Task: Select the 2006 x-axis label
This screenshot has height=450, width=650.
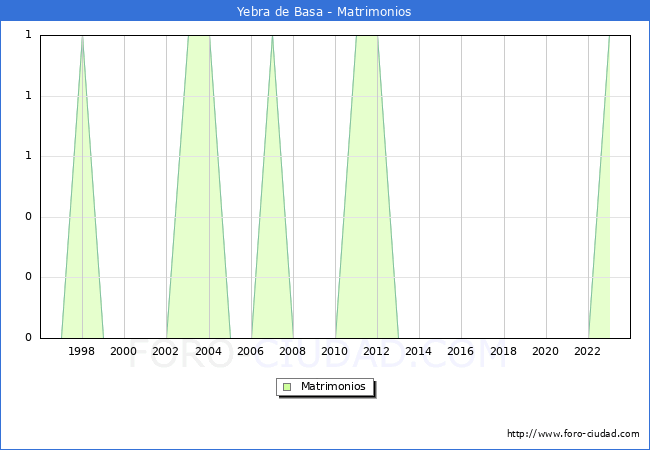Action: tap(250, 351)
